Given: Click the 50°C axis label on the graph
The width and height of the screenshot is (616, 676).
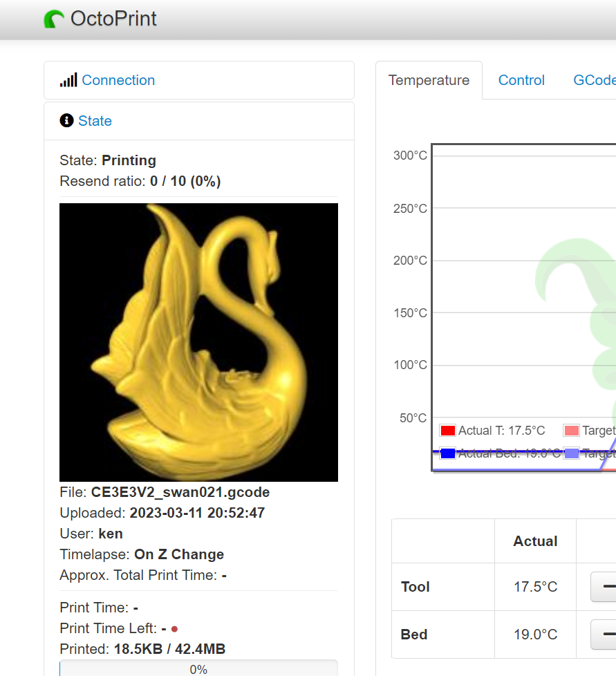Looking at the screenshot, I should tap(413, 417).
